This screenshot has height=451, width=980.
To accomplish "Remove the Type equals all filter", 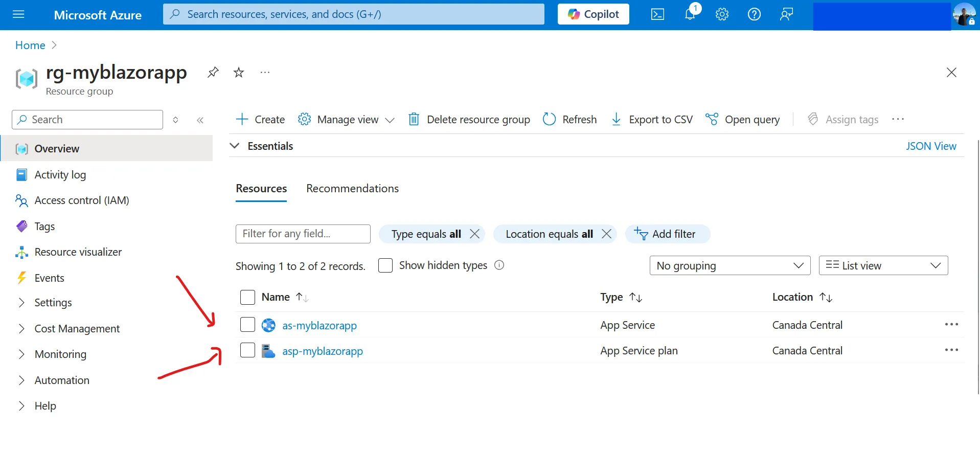I will (474, 234).
